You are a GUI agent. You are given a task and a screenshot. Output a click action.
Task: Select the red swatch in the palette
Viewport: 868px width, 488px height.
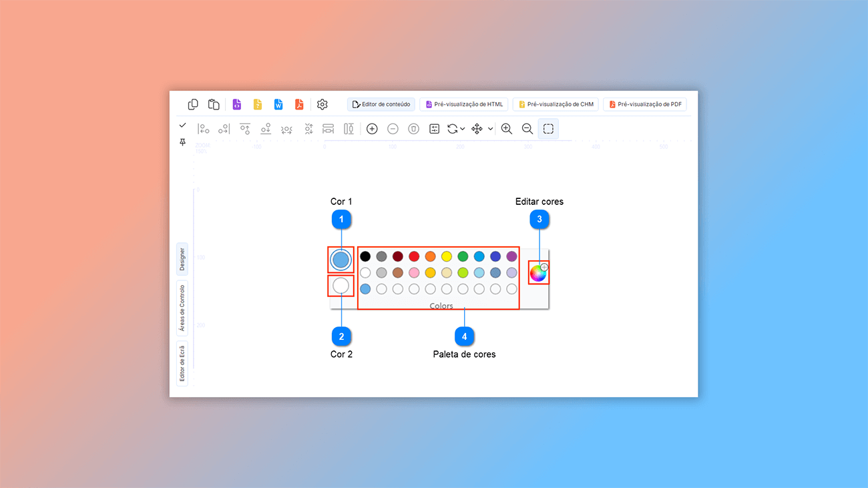[413, 256]
